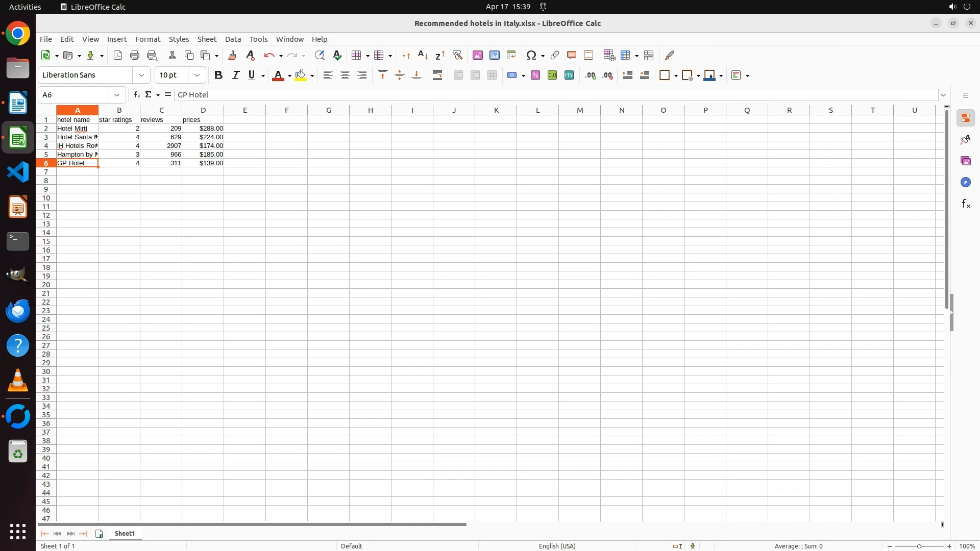Toggle Wrap Text for the cell

tap(437, 76)
